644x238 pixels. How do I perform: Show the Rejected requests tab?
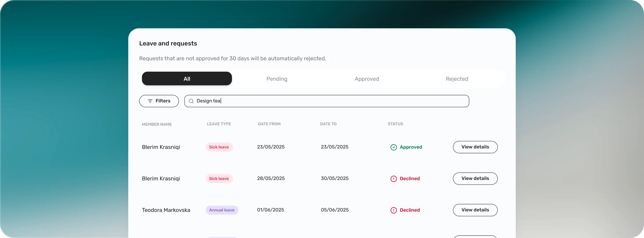pos(457,79)
